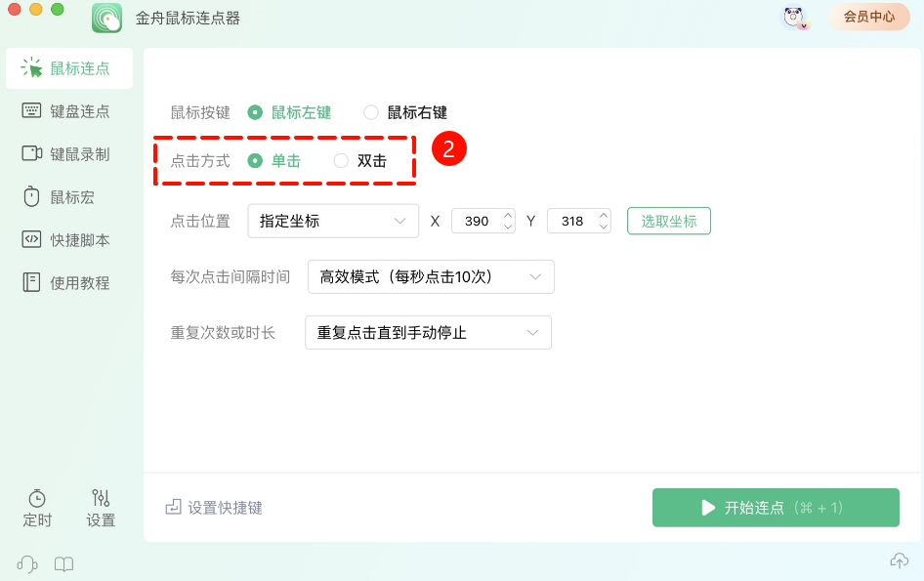Click 开始连点 start button
This screenshot has height=581, width=924.
point(776,508)
